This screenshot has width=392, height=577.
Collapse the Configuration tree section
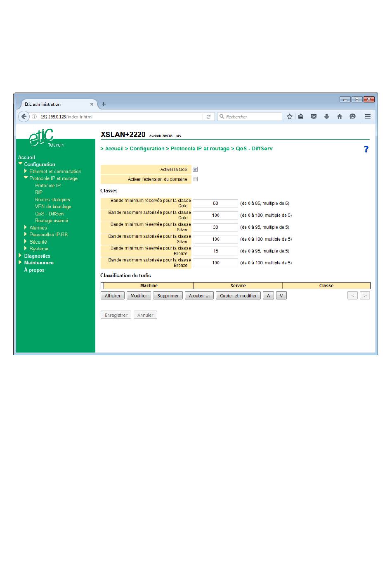tap(20, 164)
